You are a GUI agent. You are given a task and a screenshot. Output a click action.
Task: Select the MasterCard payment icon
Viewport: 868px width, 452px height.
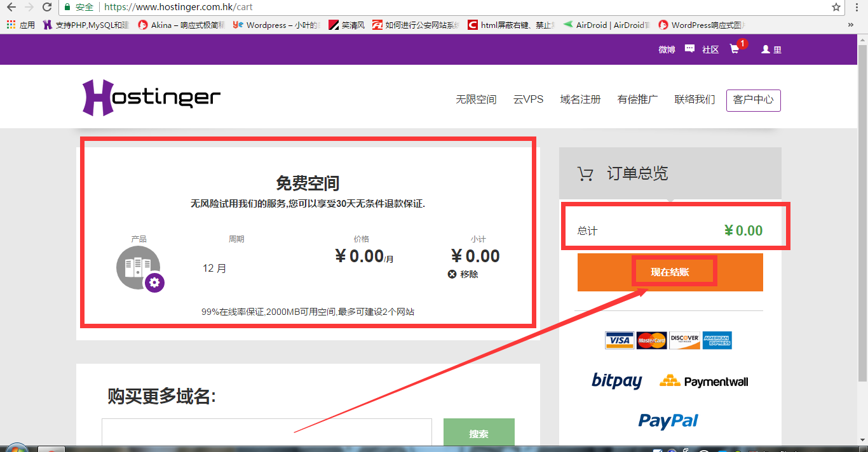pyautogui.click(x=651, y=340)
